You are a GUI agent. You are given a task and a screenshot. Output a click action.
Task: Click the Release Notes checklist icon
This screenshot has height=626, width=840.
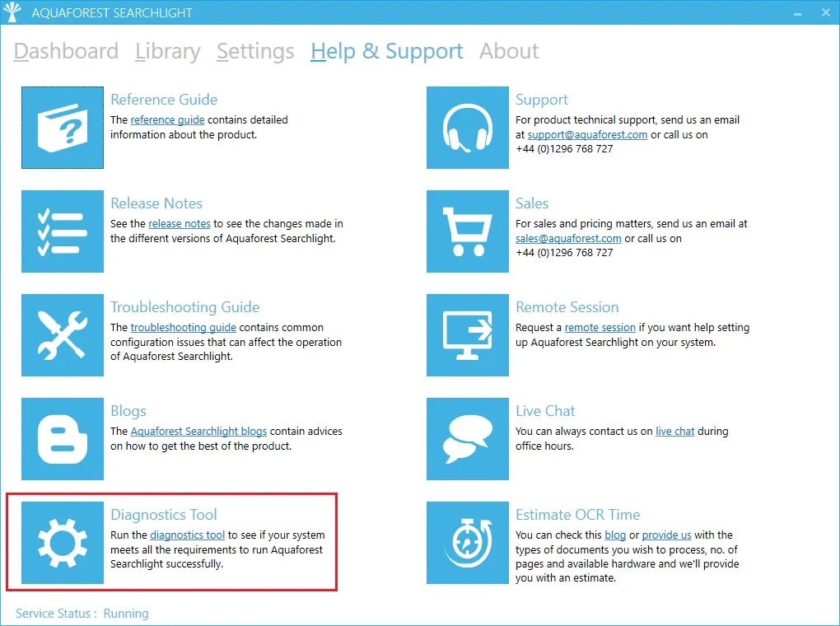pyautogui.click(x=63, y=231)
